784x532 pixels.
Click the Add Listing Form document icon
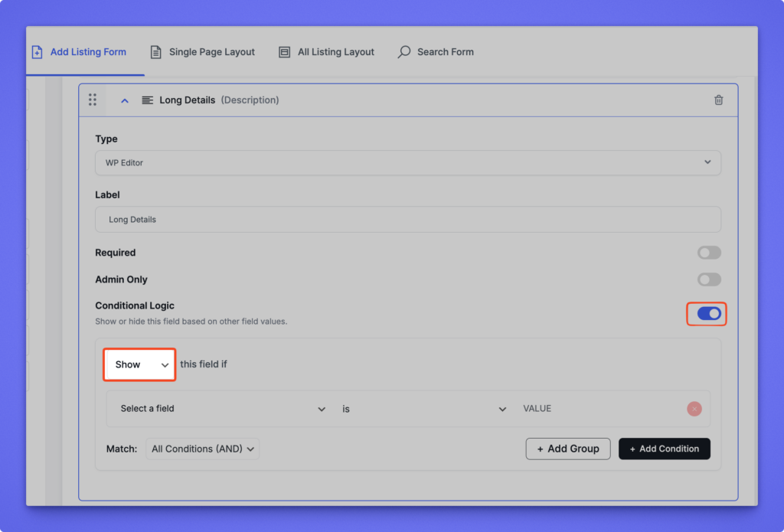[37, 52]
